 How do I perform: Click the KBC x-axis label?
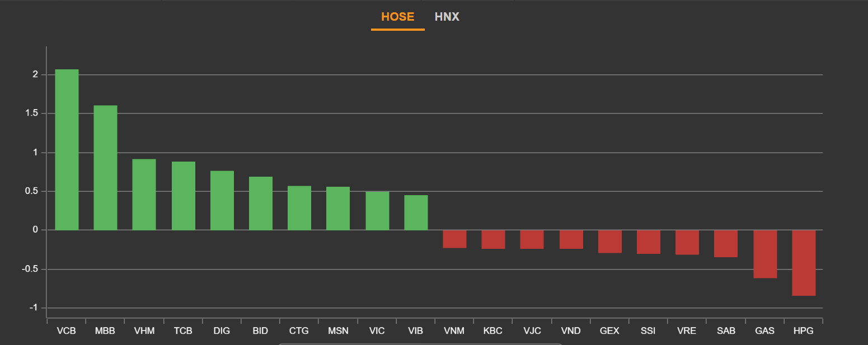(x=493, y=331)
